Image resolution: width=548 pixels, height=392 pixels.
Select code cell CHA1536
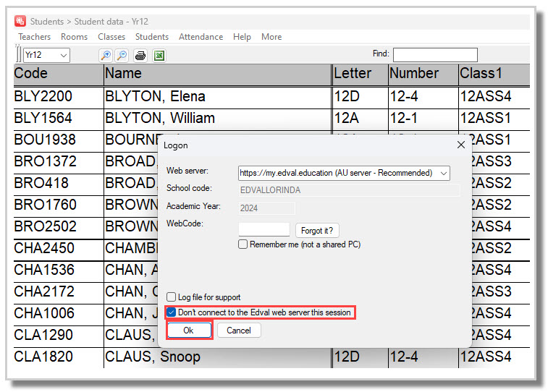point(59,270)
